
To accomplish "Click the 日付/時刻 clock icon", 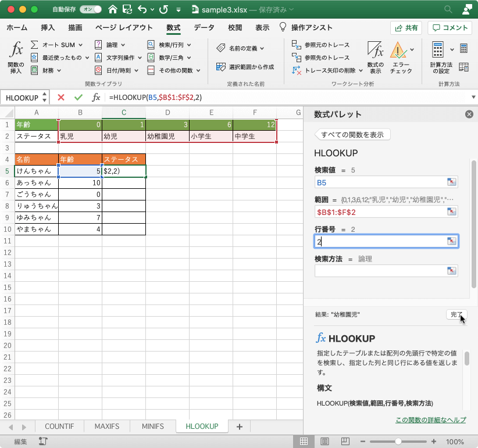I will 98,70.
